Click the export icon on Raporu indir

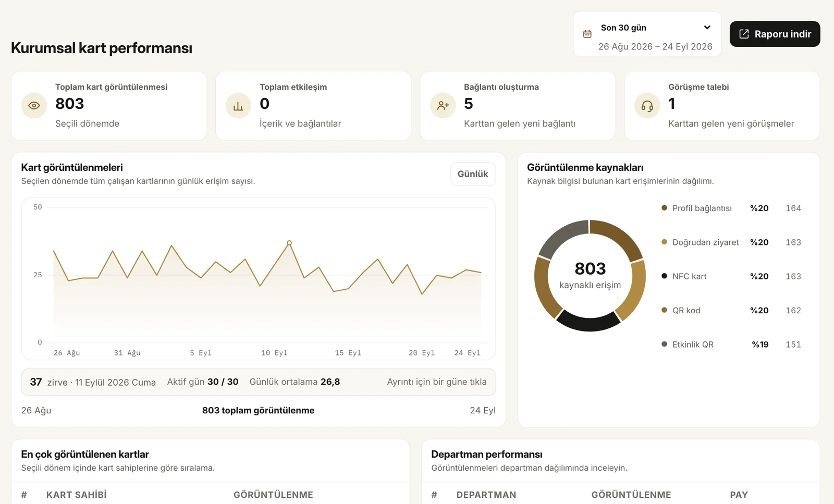click(744, 34)
